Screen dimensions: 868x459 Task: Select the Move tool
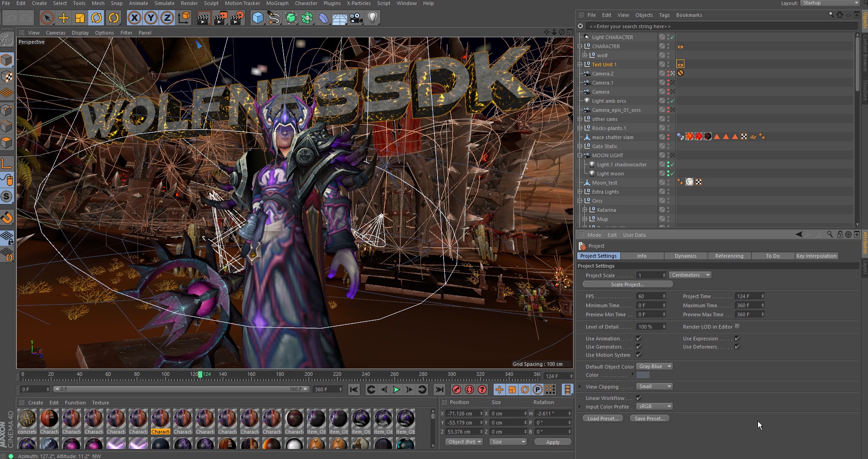pyautogui.click(x=64, y=18)
